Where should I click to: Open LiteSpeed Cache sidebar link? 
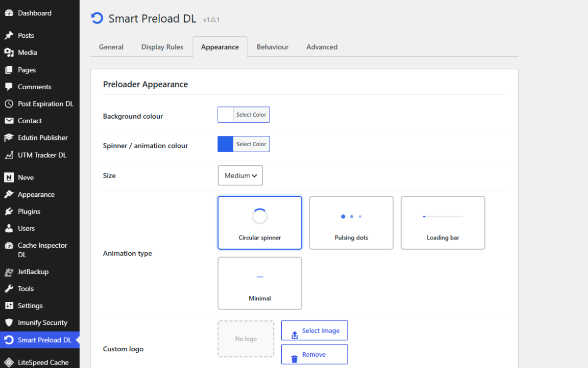click(40, 363)
